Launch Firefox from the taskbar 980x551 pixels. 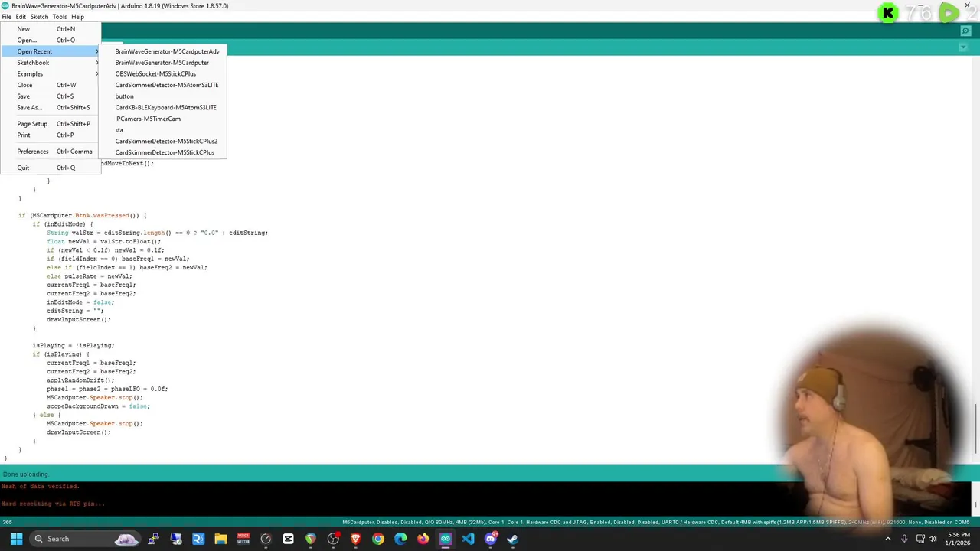(423, 539)
